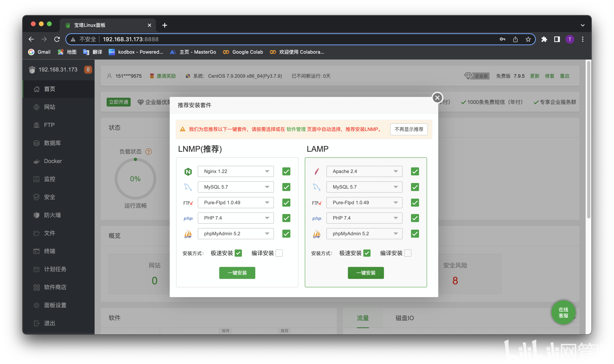Uncheck Pure-Ftpd in LNMP
614x364 pixels.
(x=286, y=203)
